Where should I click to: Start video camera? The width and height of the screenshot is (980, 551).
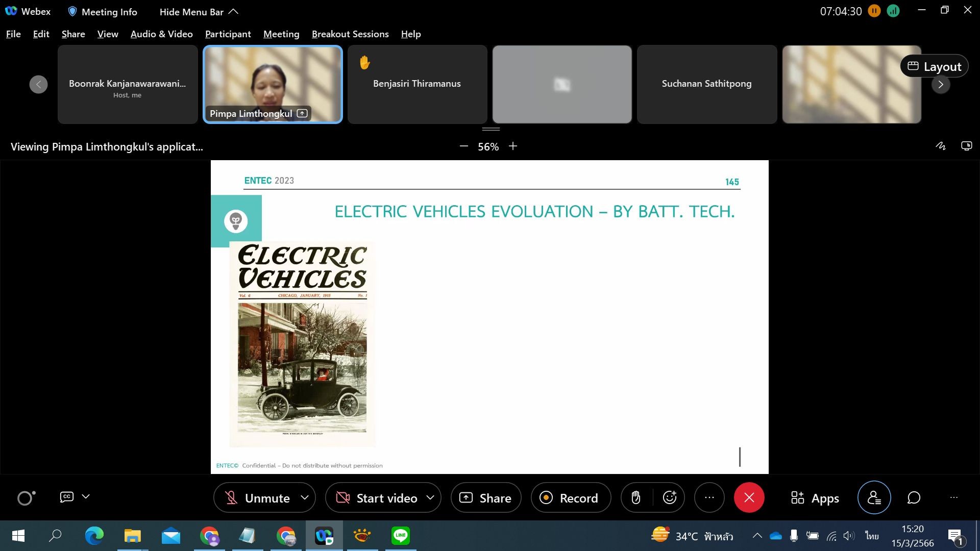click(x=377, y=498)
